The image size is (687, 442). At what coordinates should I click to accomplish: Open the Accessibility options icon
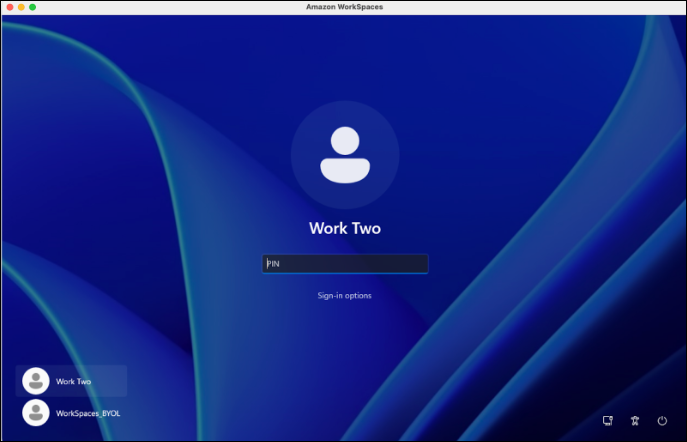pyautogui.click(x=634, y=421)
